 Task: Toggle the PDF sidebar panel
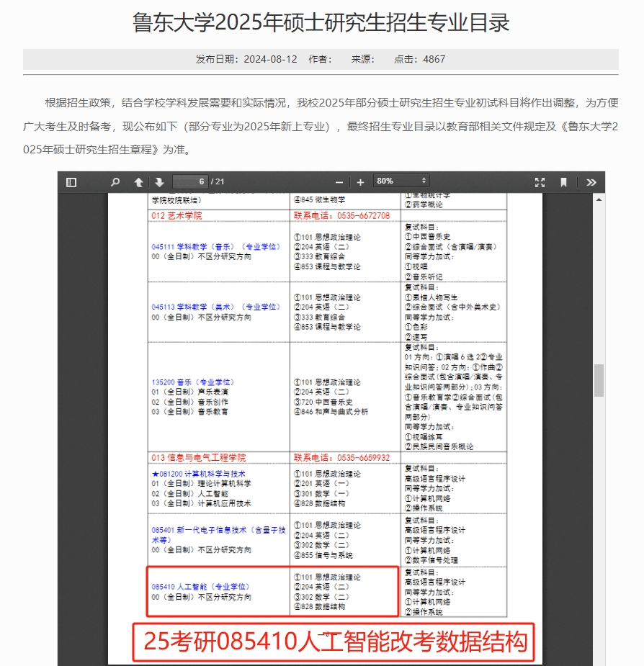(71, 182)
